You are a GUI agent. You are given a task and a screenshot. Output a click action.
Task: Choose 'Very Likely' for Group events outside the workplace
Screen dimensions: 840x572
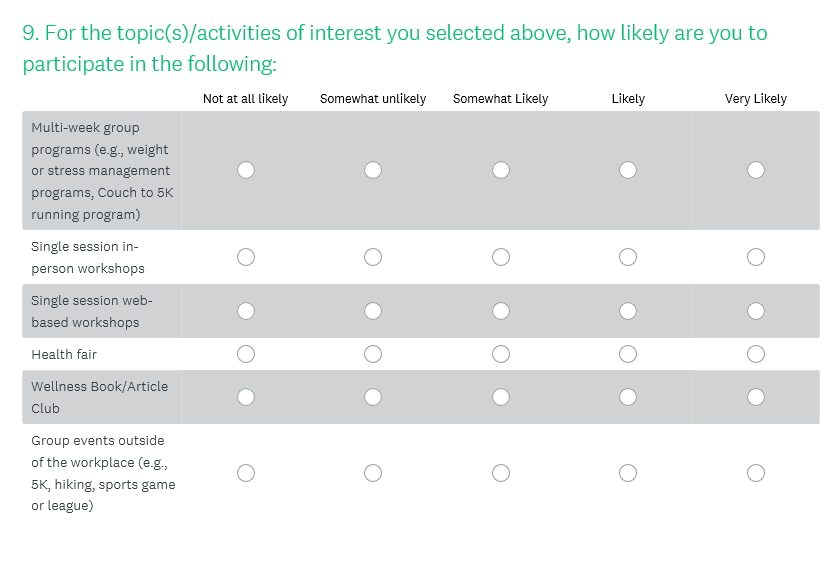tap(756, 473)
